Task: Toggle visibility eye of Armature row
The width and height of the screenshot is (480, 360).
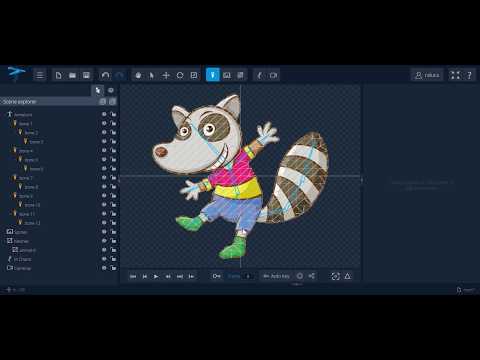Action: pos(104,114)
